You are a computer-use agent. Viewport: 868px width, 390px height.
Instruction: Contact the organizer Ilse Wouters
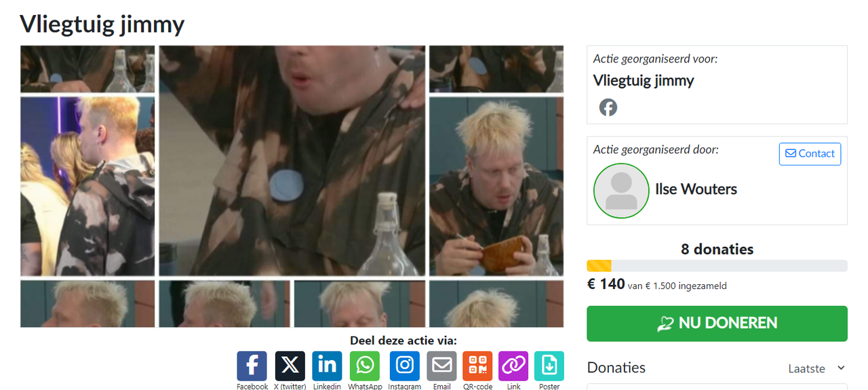(x=810, y=154)
